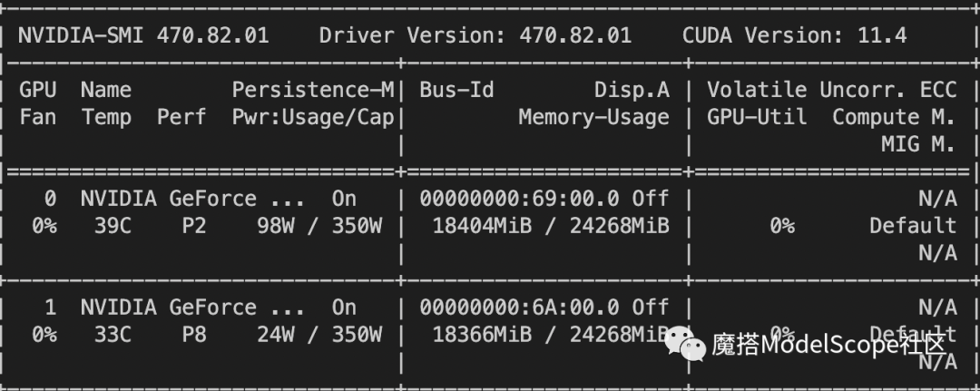Click GPU 0 bus id 00000000:69:00.0
This screenshot has height=391, width=980.
[x=519, y=199]
